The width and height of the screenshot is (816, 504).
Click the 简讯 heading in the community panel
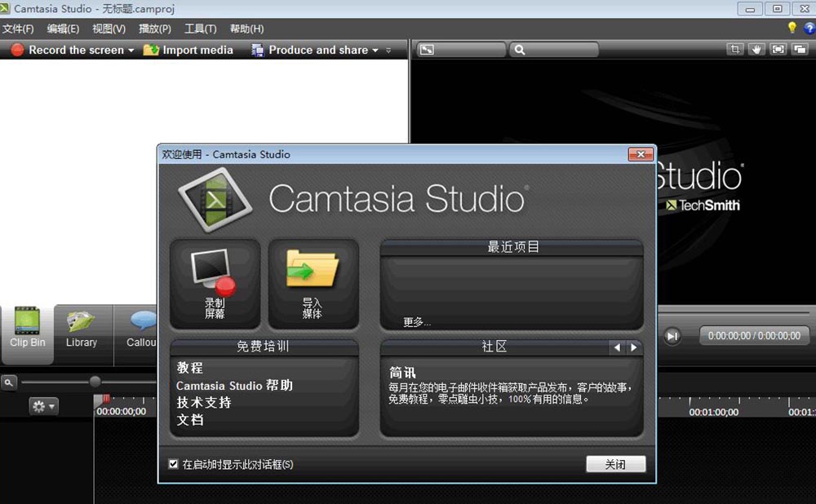[403, 373]
